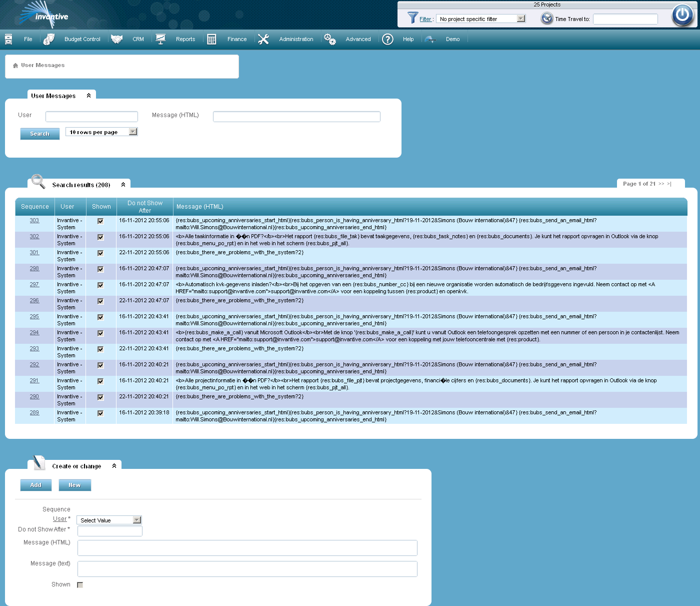700x606 pixels.
Task: Click the Advanced gears icon
Action: coord(329,39)
